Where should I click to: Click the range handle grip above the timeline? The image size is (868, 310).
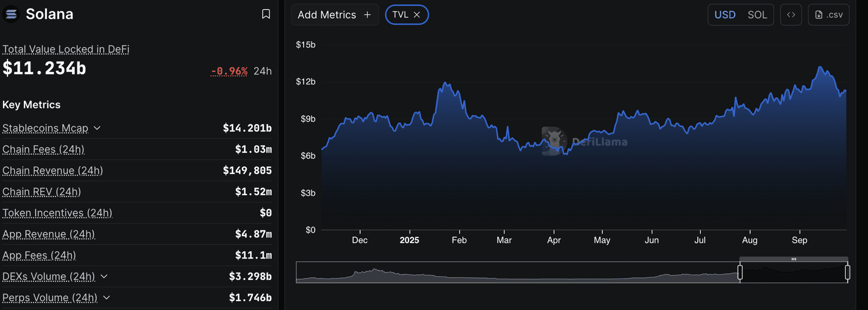tap(794, 259)
